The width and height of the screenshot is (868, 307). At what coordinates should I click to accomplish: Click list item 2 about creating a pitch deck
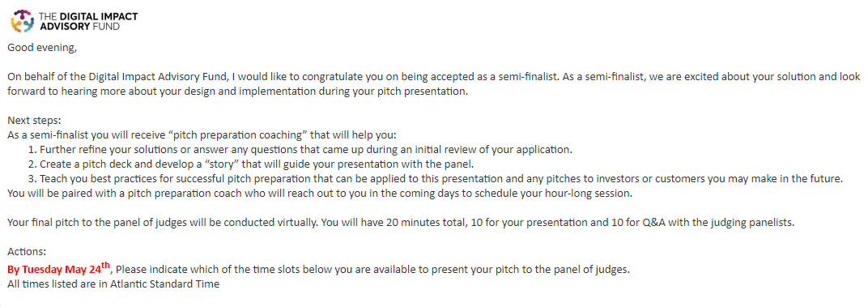click(251, 164)
